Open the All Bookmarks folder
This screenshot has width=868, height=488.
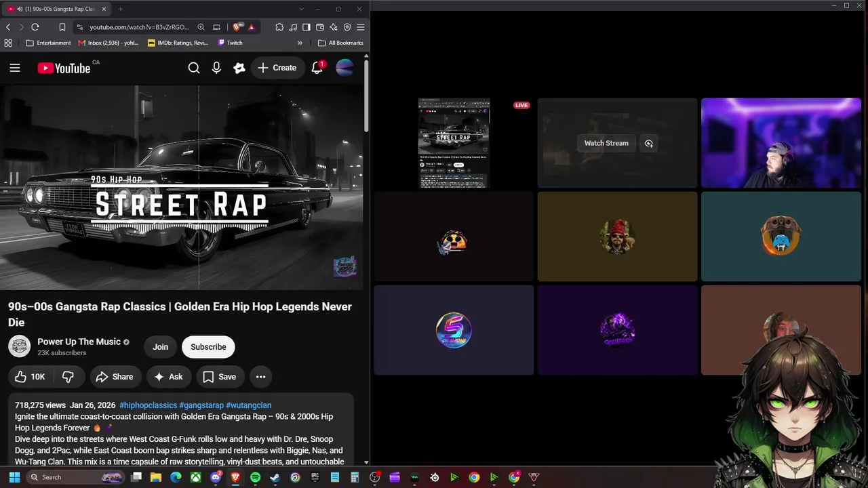click(x=341, y=43)
